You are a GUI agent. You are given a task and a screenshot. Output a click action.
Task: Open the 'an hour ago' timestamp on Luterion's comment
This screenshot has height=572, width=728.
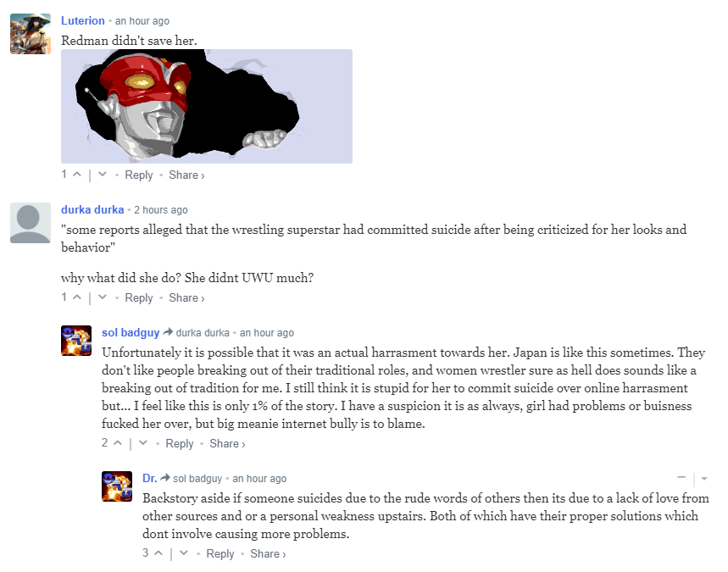pyautogui.click(x=142, y=21)
